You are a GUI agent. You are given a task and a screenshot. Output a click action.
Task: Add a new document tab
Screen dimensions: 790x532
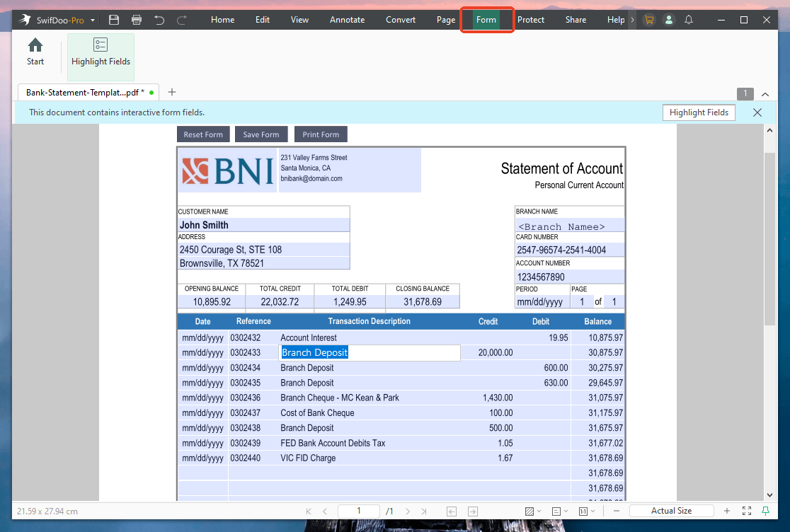click(172, 92)
